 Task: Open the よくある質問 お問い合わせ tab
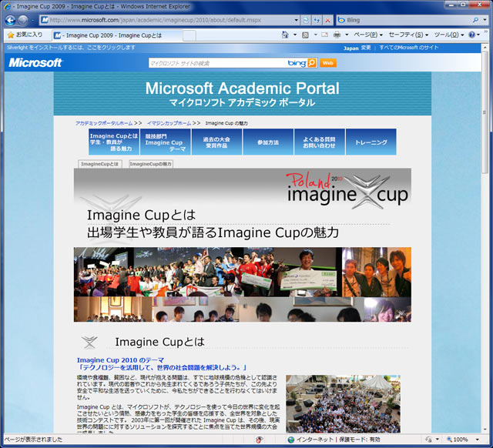coord(320,142)
